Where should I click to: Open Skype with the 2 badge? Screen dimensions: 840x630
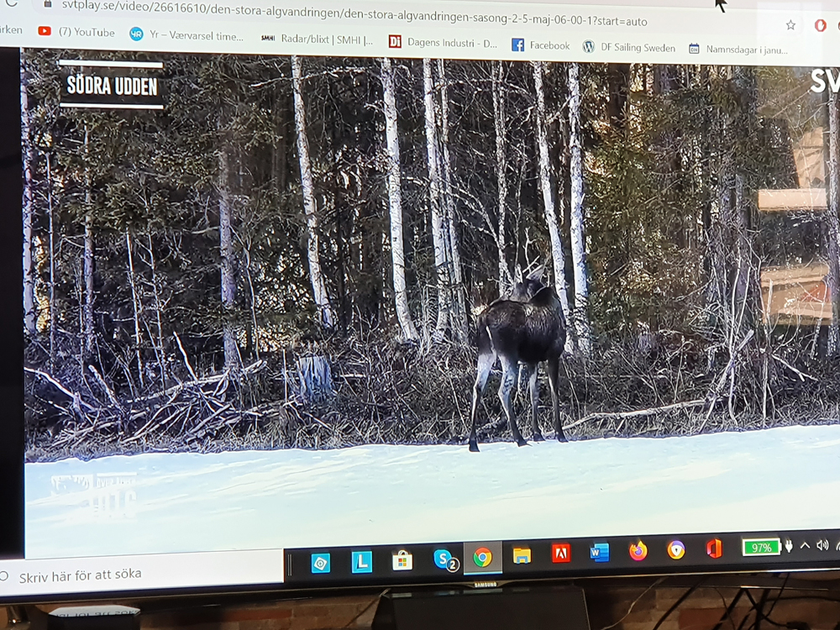point(444,559)
